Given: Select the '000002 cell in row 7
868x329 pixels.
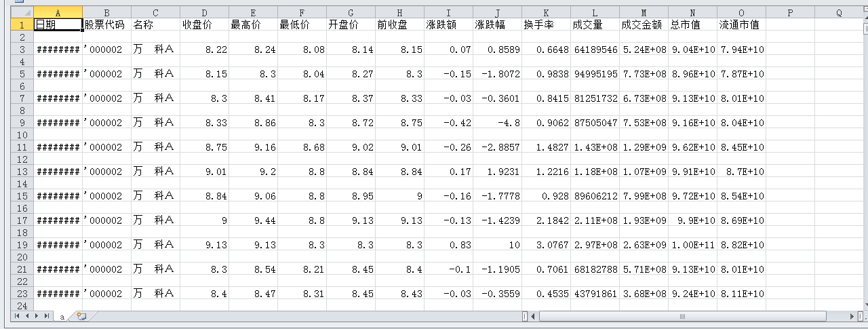Looking at the screenshot, I should tap(106, 98).
